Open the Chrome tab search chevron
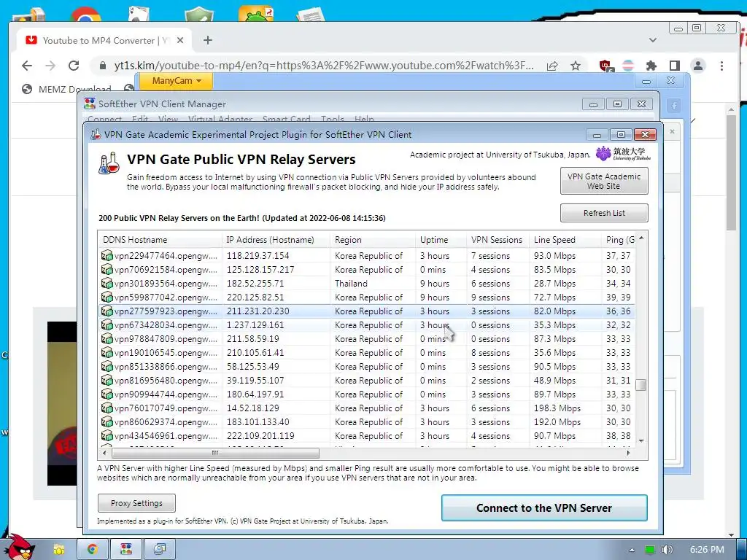Viewport: 747px width, 560px height. 653,40
